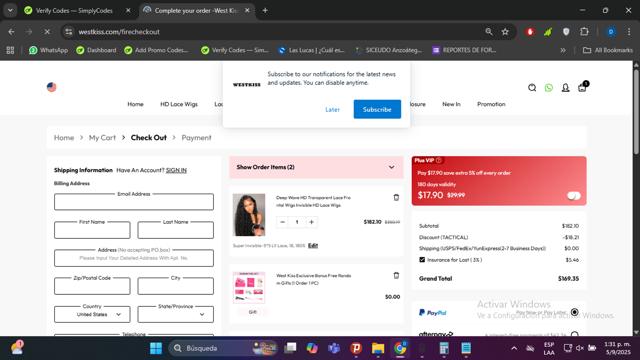Screen dimensions: 640x360
Task: Go to My Cart breadcrumb
Action: click(x=102, y=138)
